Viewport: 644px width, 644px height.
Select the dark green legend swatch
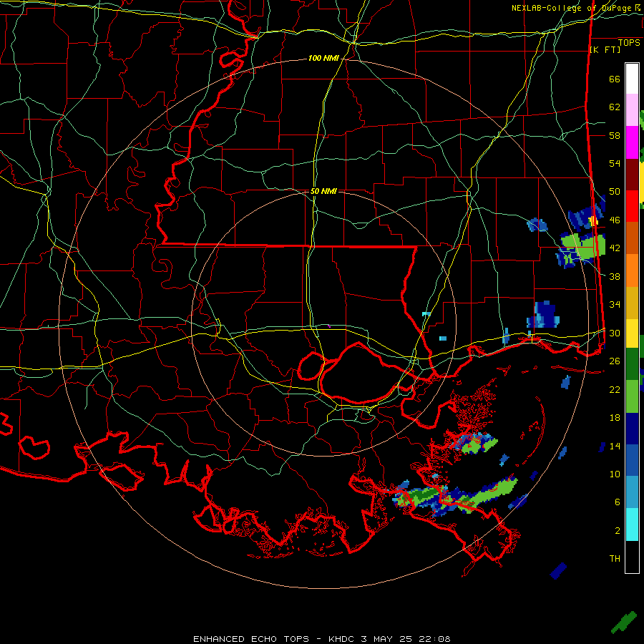click(632, 364)
